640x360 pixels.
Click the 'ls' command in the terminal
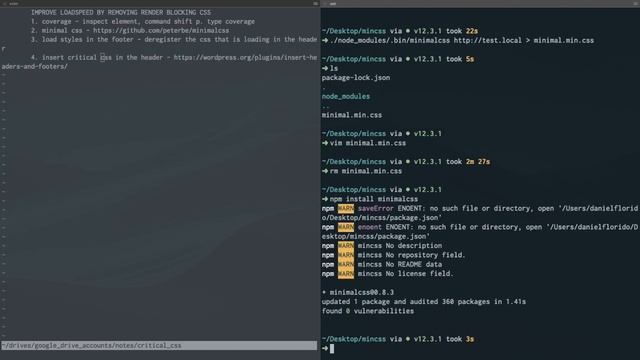point(334,69)
